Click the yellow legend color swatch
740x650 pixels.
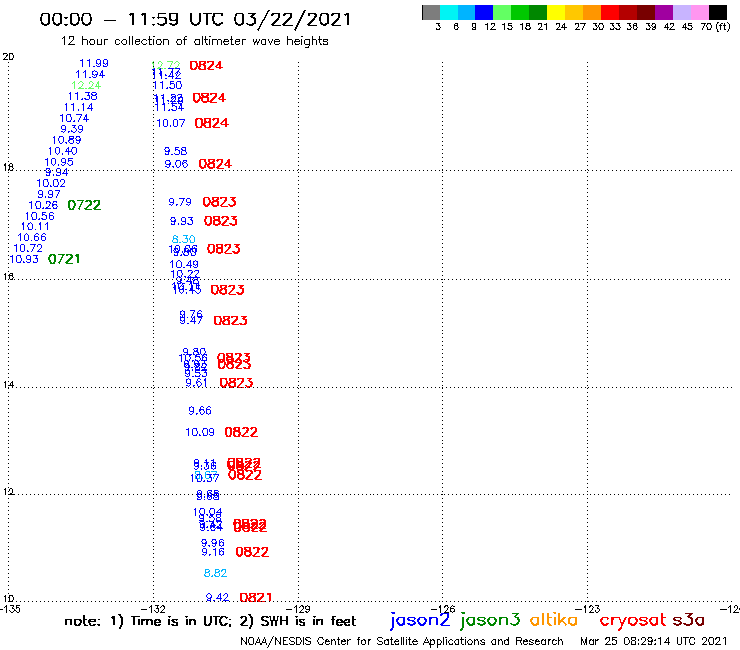(556, 13)
